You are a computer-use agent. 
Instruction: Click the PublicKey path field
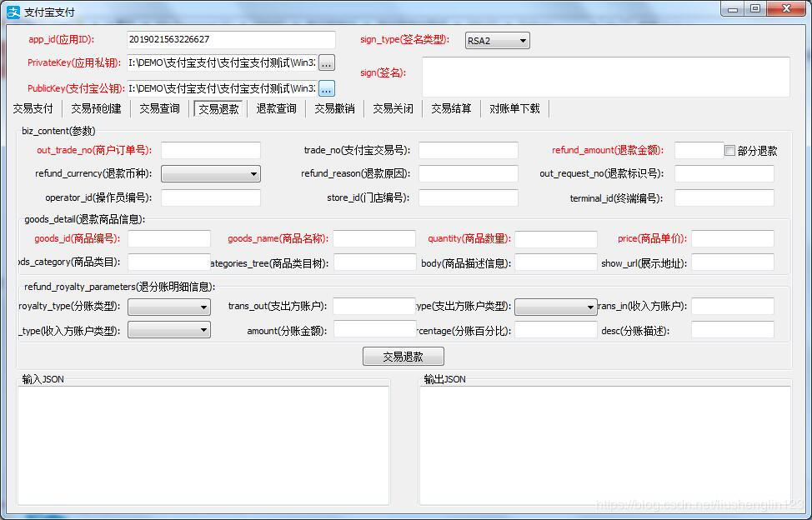click(x=222, y=88)
